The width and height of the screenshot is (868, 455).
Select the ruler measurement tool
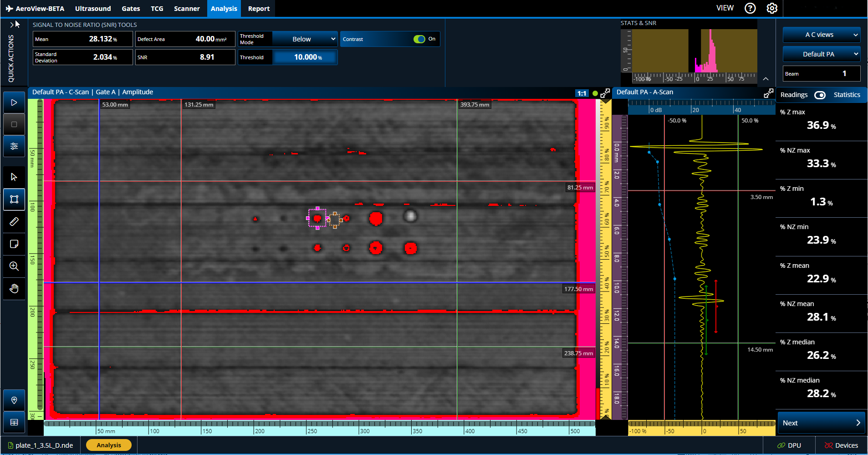[x=14, y=221]
